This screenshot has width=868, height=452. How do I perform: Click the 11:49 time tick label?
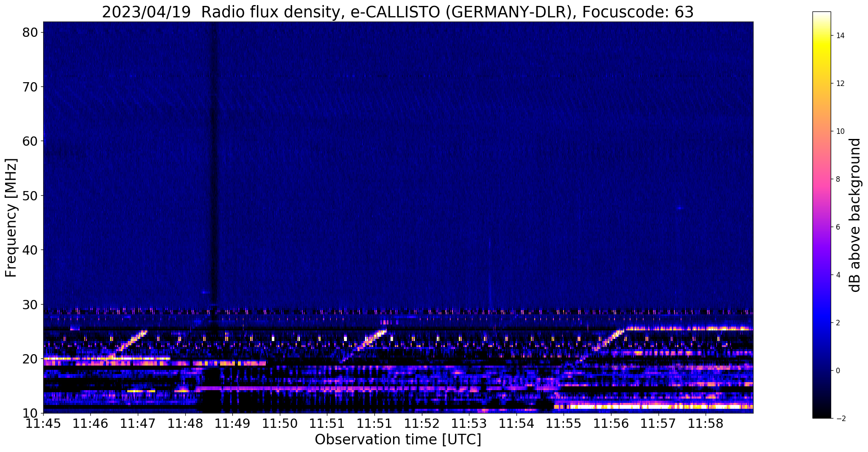coord(233,424)
